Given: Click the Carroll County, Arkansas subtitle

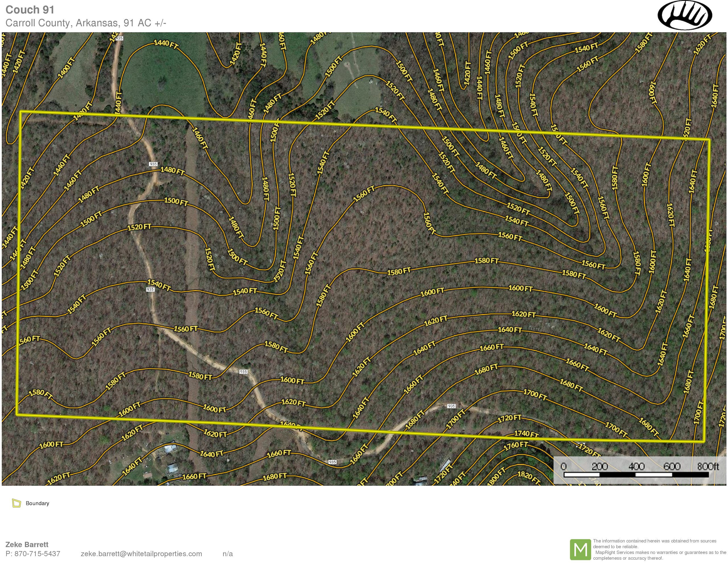Looking at the screenshot, I should (86, 23).
